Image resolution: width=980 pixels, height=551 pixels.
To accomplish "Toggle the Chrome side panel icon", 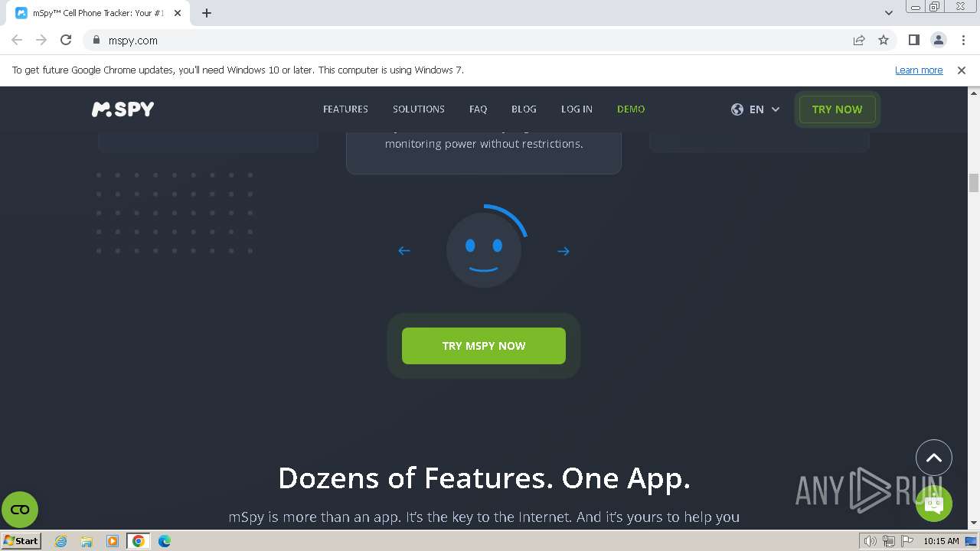I will [913, 41].
